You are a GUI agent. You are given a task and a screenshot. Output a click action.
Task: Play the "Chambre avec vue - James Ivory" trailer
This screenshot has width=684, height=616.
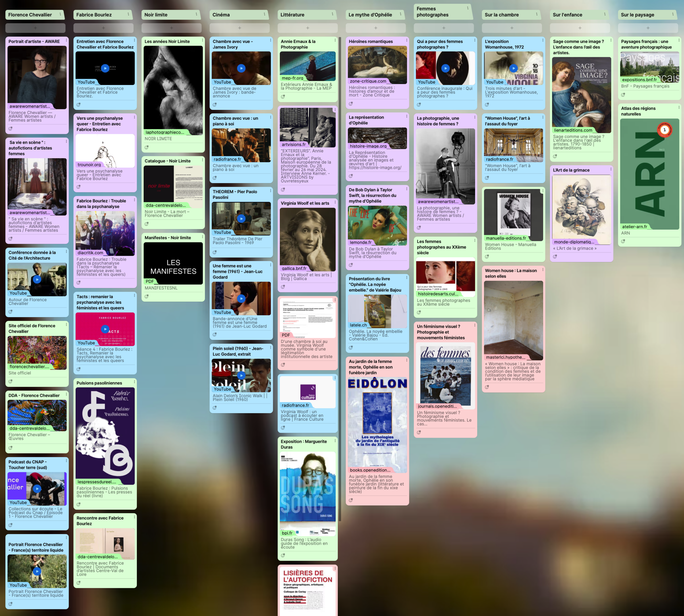click(241, 68)
